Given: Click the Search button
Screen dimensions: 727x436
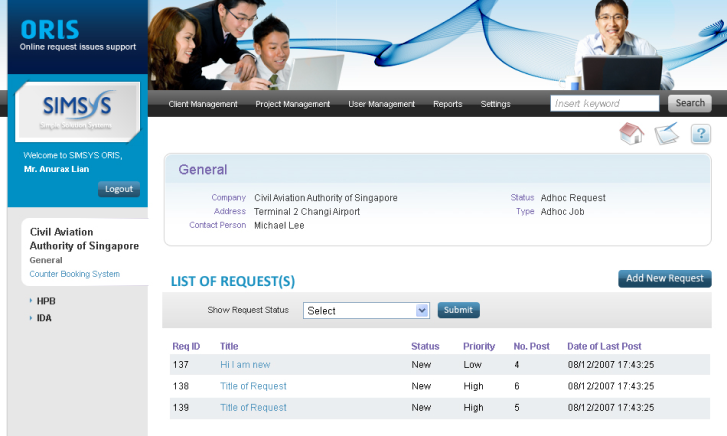Looking at the screenshot, I should (x=689, y=103).
